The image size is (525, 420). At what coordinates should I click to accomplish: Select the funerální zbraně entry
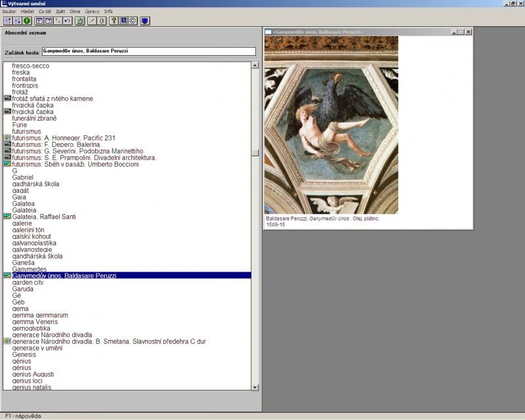(34, 118)
